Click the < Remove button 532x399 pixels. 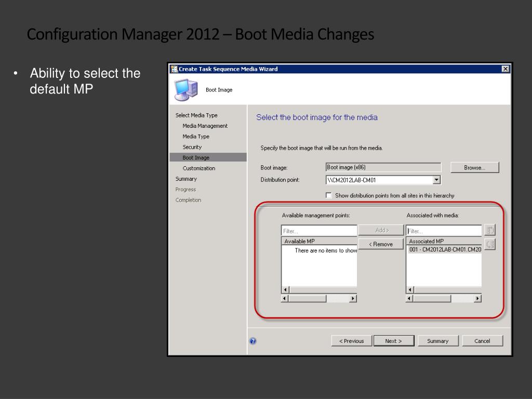(x=381, y=244)
